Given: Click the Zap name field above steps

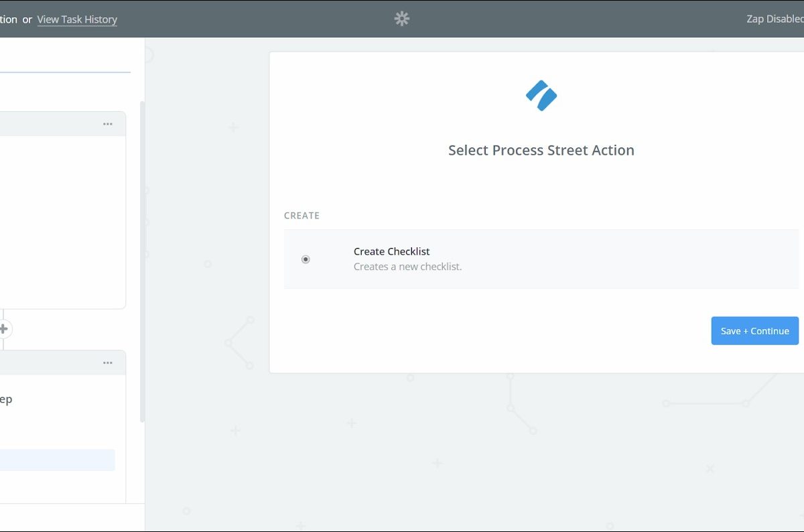Looking at the screenshot, I should (64, 60).
